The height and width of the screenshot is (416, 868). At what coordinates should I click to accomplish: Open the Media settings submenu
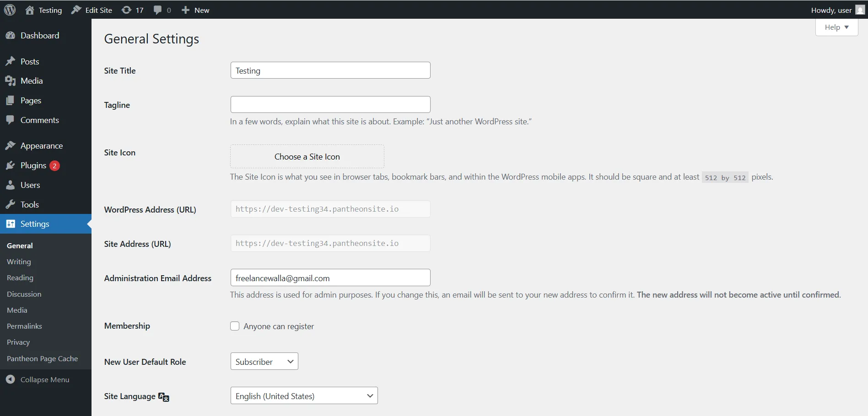click(17, 310)
